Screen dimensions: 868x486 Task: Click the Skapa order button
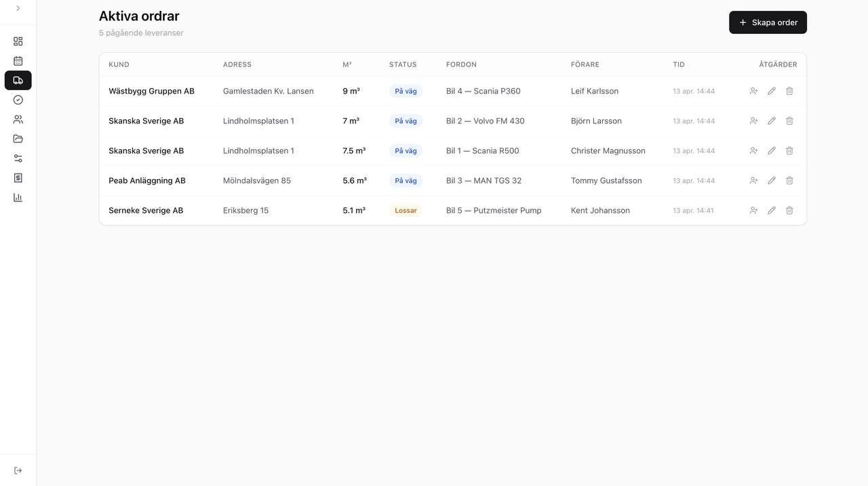point(768,22)
